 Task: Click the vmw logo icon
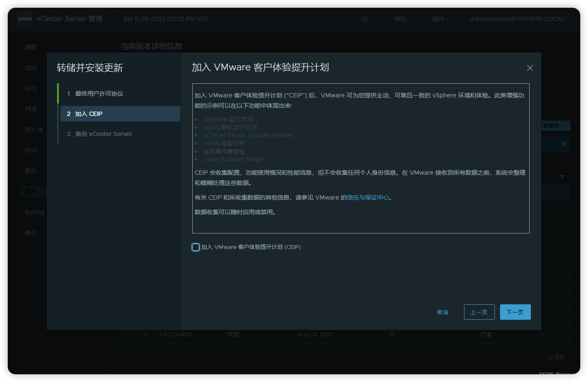pos(25,19)
